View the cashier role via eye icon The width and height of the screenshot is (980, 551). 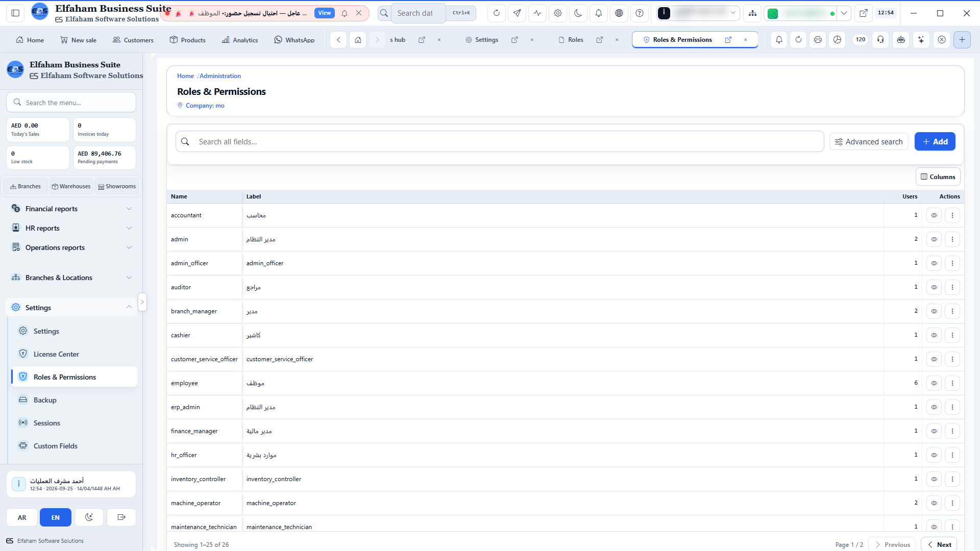[x=934, y=335]
